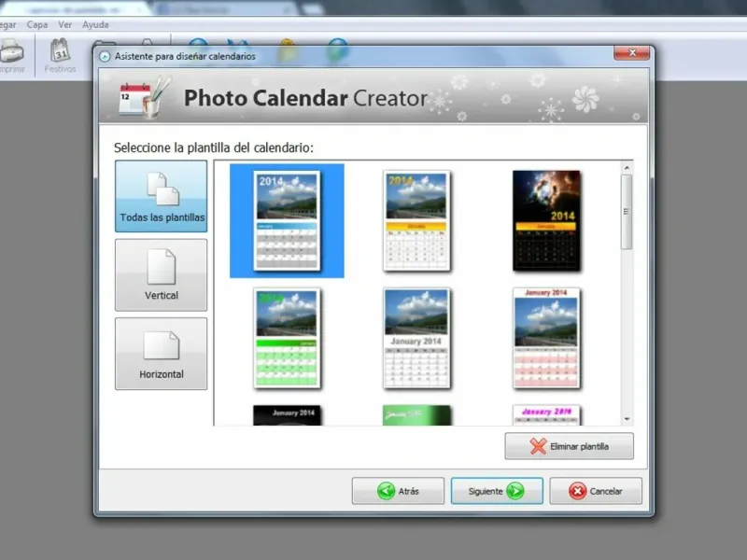Viewport: 747px width, 560px height.
Task: Select the Vertical template filter
Action: click(x=161, y=274)
